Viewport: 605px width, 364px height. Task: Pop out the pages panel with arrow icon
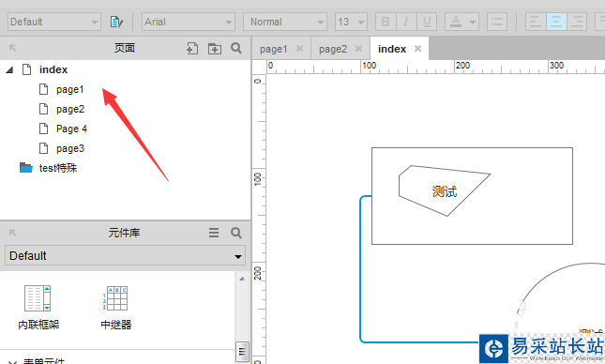13,48
